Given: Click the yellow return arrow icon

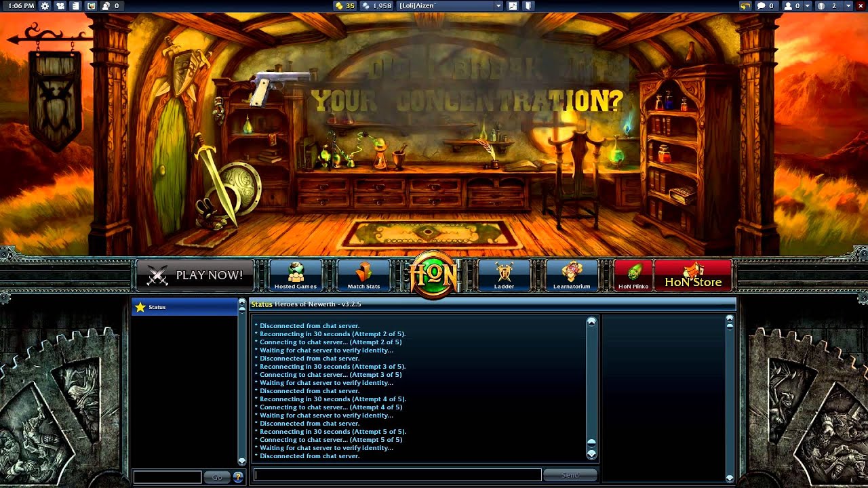Looking at the screenshot, I should coord(745,5).
